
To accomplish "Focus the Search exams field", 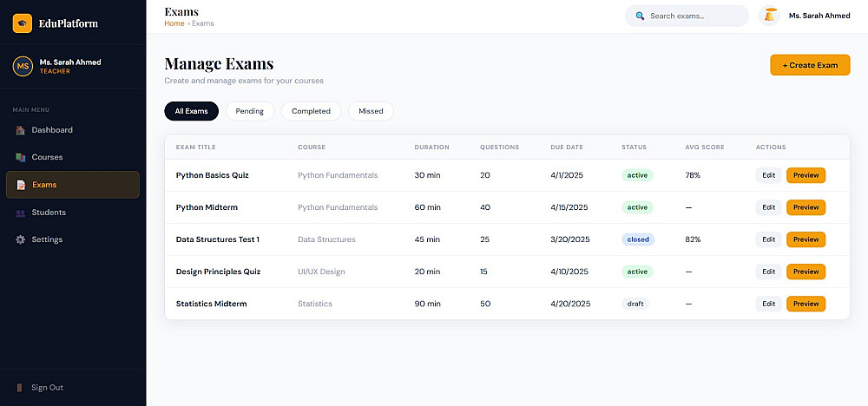I will pyautogui.click(x=687, y=16).
